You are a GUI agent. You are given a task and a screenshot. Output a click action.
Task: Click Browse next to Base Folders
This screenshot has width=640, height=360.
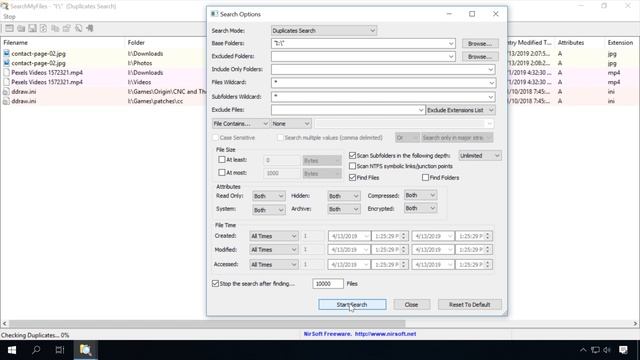coord(480,43)
